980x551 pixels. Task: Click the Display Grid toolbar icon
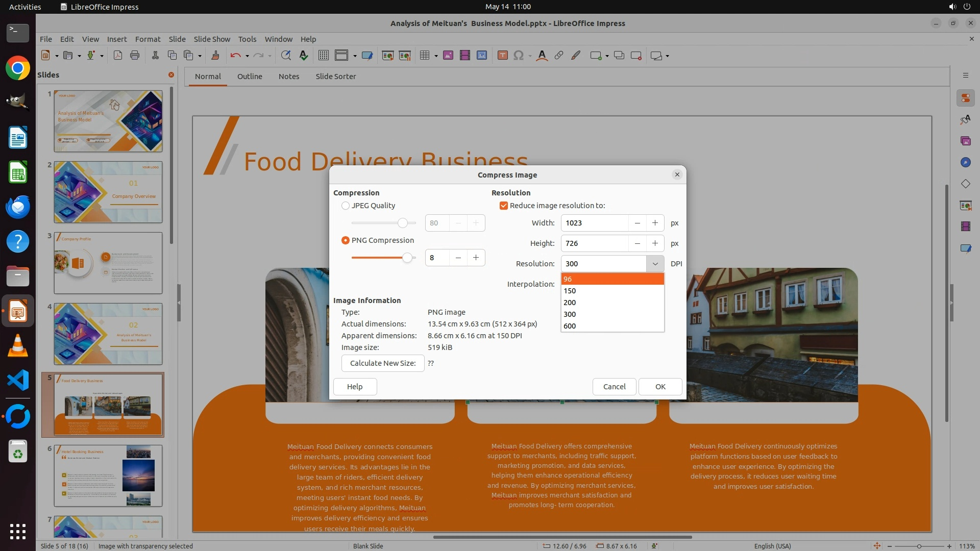(323, 56)
